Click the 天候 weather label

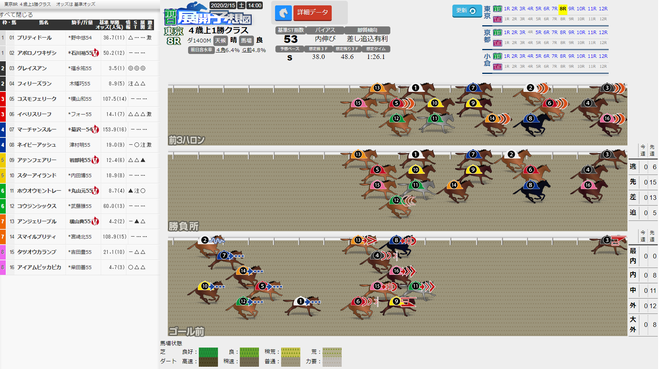pos(220,40)
